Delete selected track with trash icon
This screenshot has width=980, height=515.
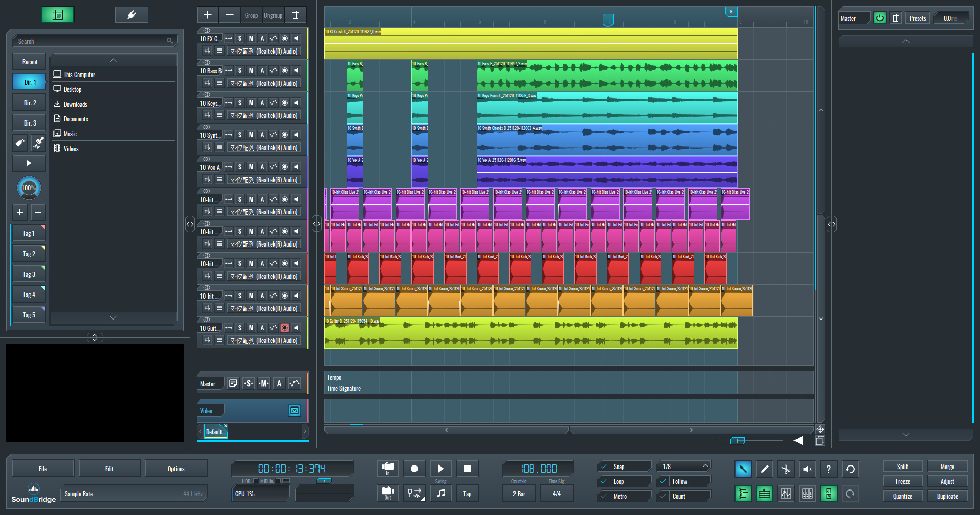pyautogui.click(x=296, y=15)
